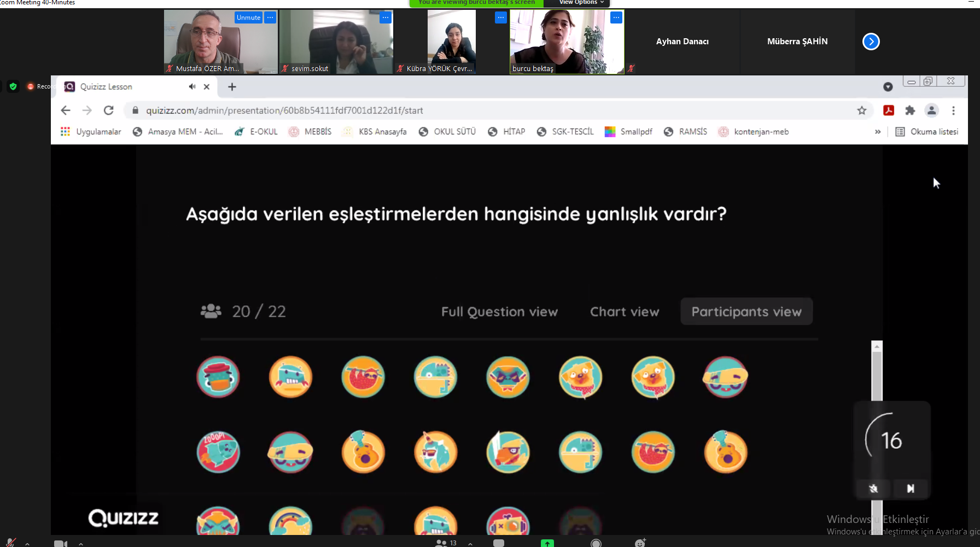This screenshot has height=547, width=980.
Task: Expand hidden bookmarks overflow chevron
Action: click(878, 132)
